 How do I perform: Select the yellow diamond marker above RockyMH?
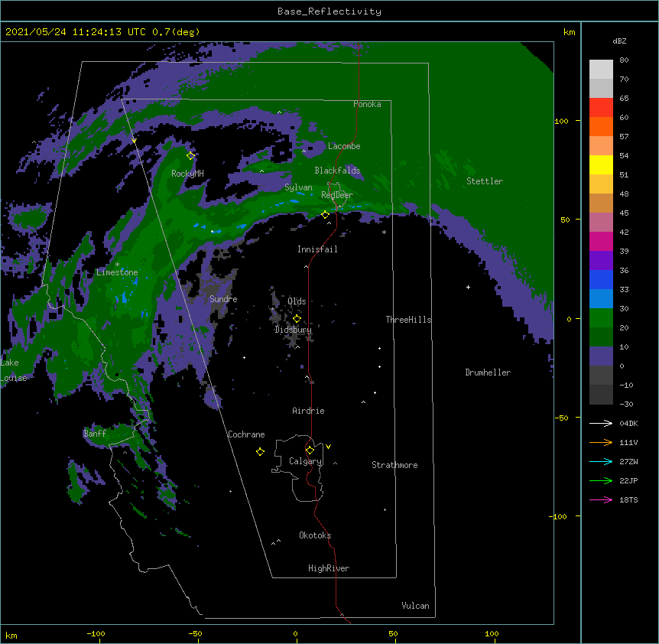tap(190, 156)
